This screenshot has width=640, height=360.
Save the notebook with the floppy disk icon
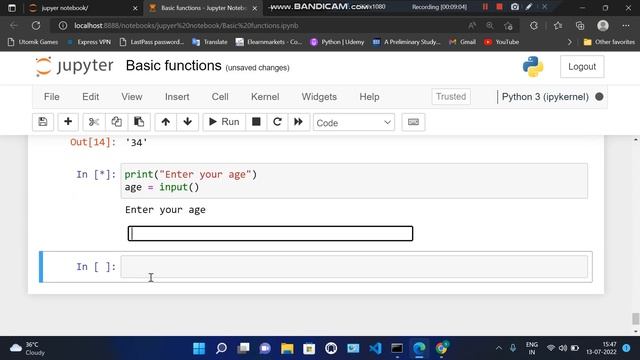pyautogui.click(x=43, y=122)
